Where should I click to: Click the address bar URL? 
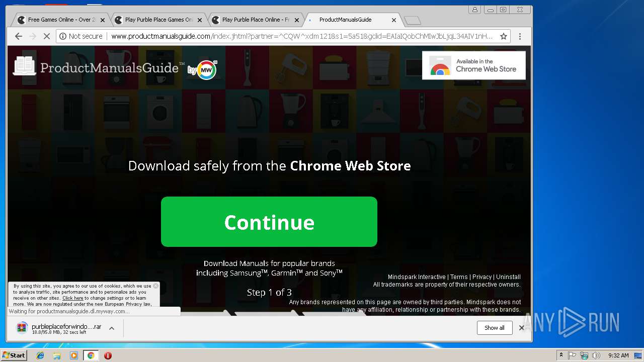[x=302, y=36]
